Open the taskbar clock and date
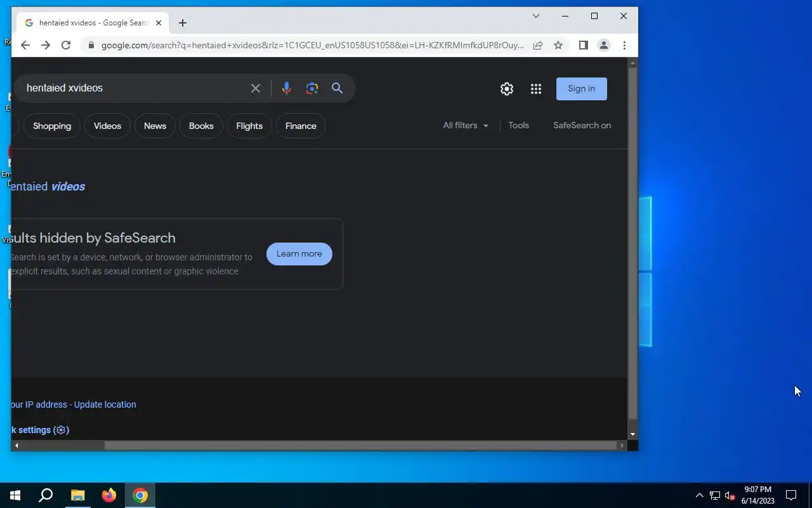 coord(758,495)
